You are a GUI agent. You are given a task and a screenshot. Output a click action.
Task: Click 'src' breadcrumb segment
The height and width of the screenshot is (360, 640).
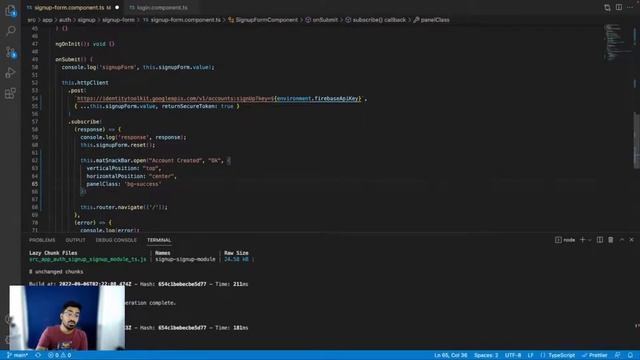tap(31, 20)
